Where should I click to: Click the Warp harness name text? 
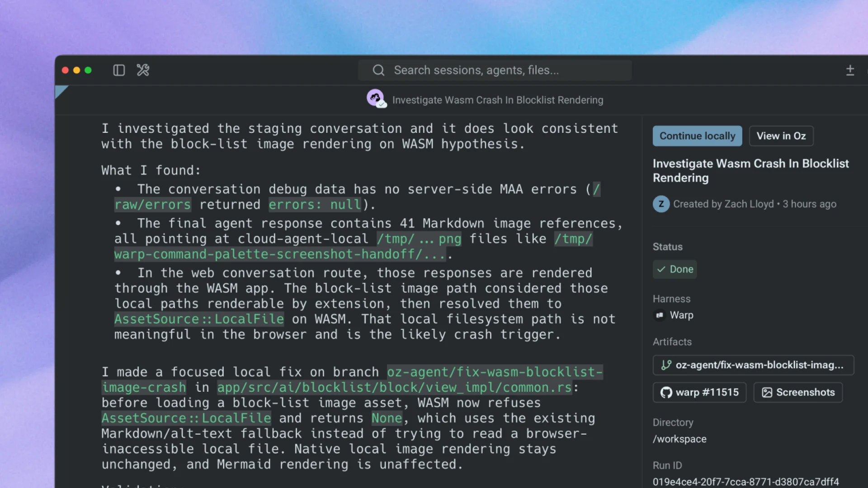pos(681,315)
